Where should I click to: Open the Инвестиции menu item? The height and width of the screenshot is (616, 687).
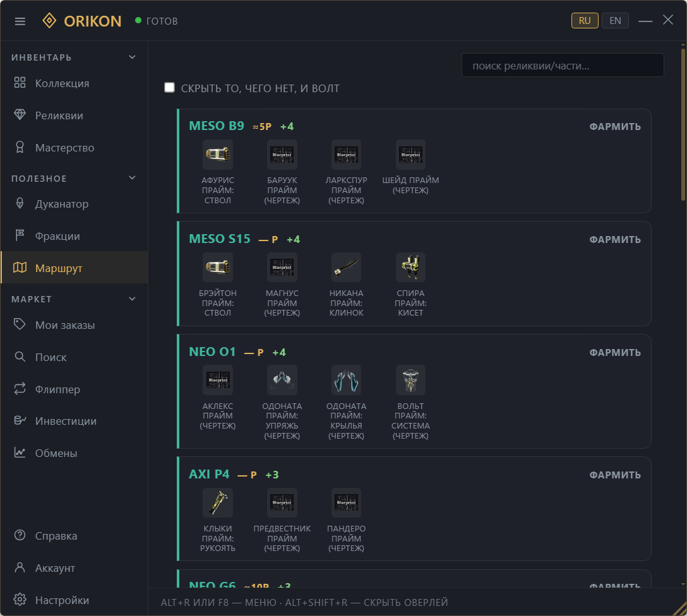pyautogui.click(x=74, y=421)
